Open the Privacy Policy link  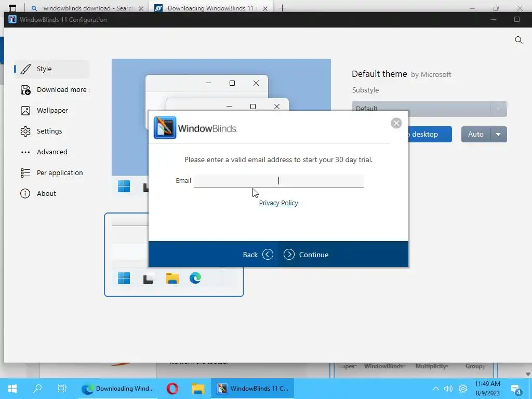click(x=278, y=203)
